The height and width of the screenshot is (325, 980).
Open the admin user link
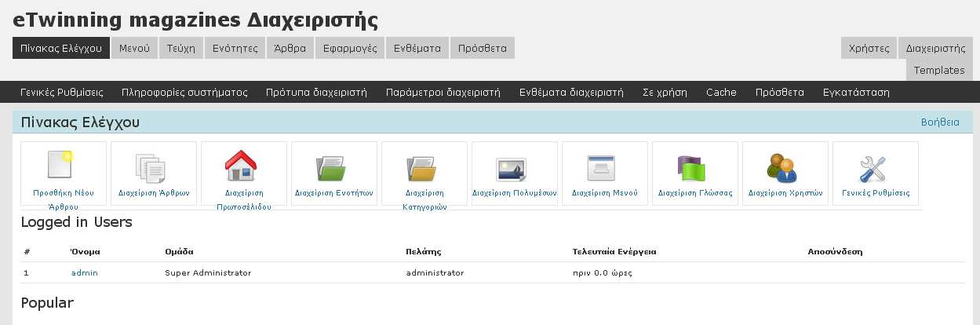click(84, 272)
